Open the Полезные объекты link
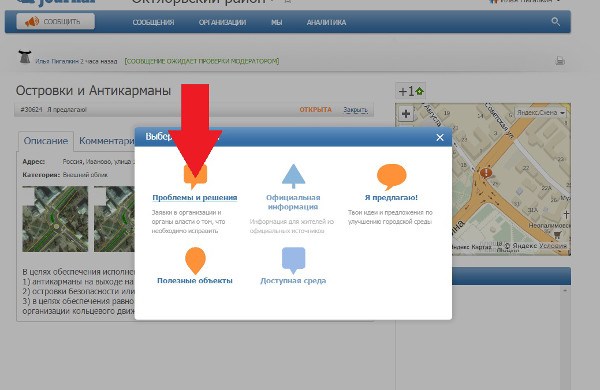The image size is (600, 390). coord(195,281)
